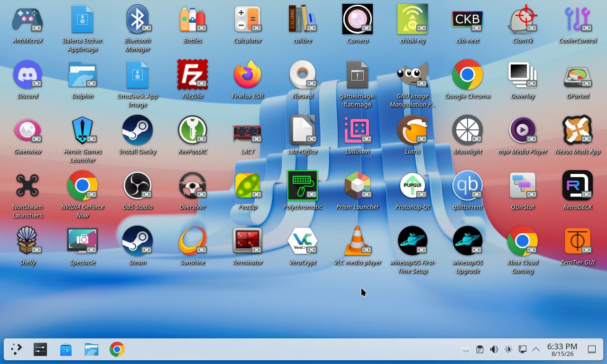The height and width of the screenshot is (364, 607).
Task: Open the KeePassXC icon
Action: [x=193, y=130]
